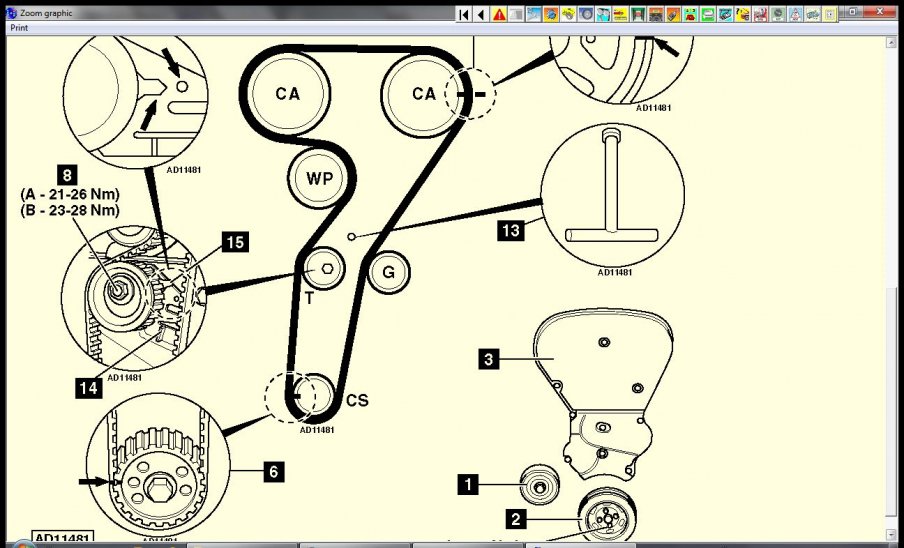Close the Zoom graphic window
Viewport: 904px width, 548px height.
(880, 10)
